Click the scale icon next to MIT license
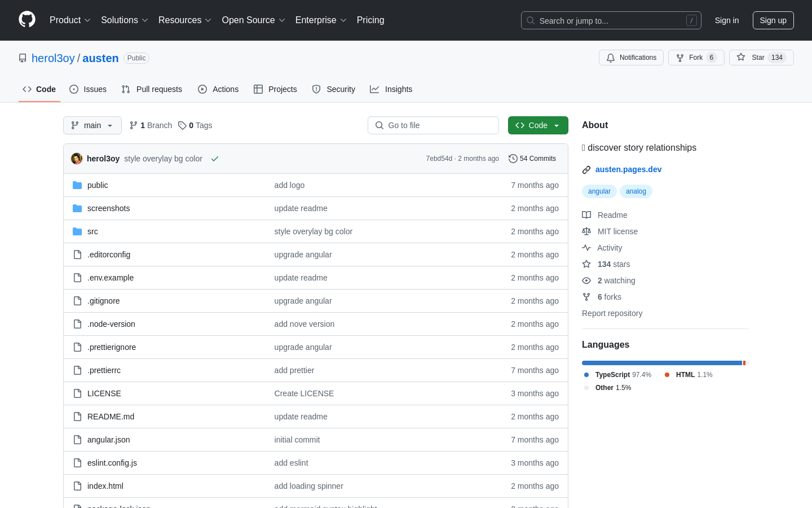This screenshot has height=508, width=812. [586, 231]
